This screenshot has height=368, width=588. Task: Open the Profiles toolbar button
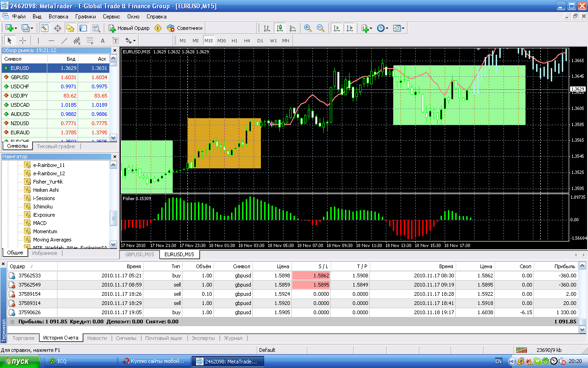(x=27, y=28)
